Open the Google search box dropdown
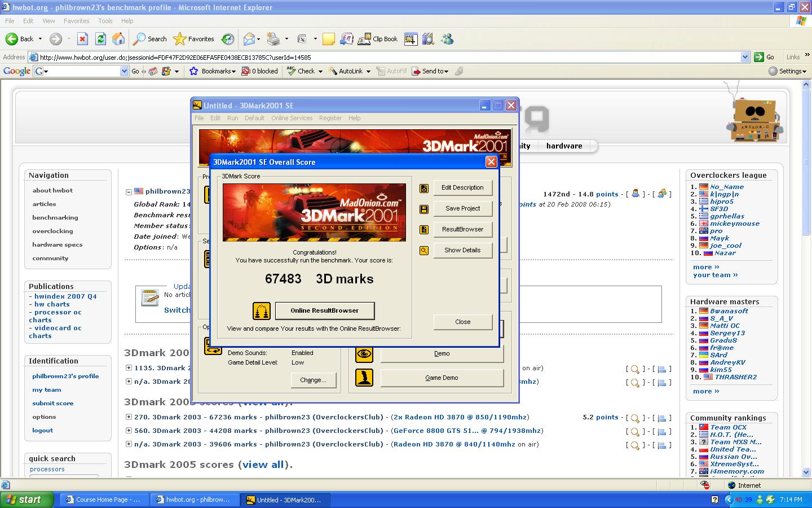The image size is (812, 508). pos(125,71)
